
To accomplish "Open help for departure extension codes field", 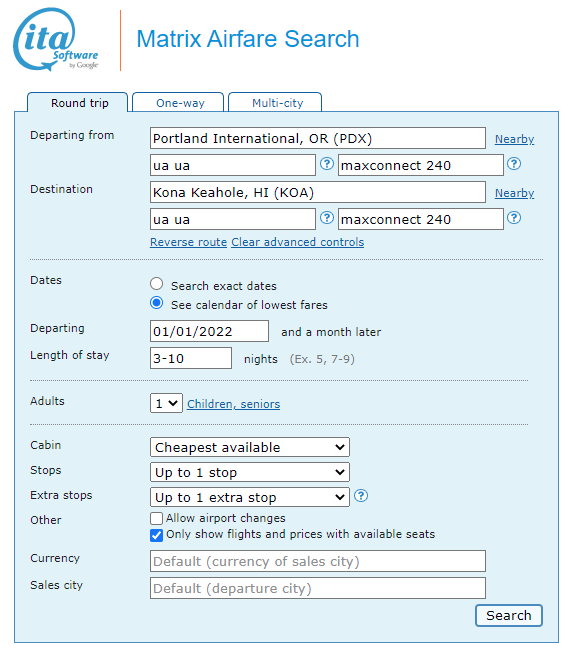I will (514, 164).
